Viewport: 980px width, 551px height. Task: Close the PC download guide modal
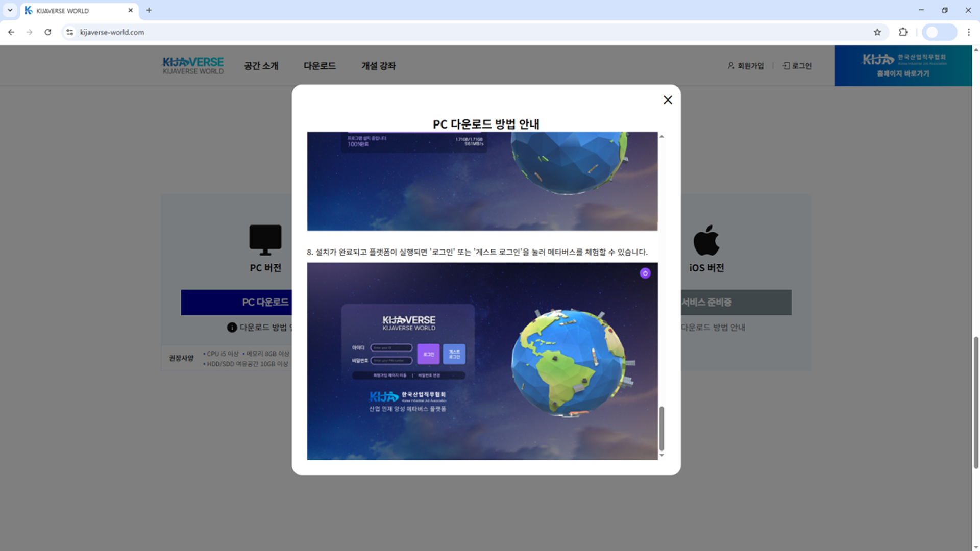click(668, 100)
